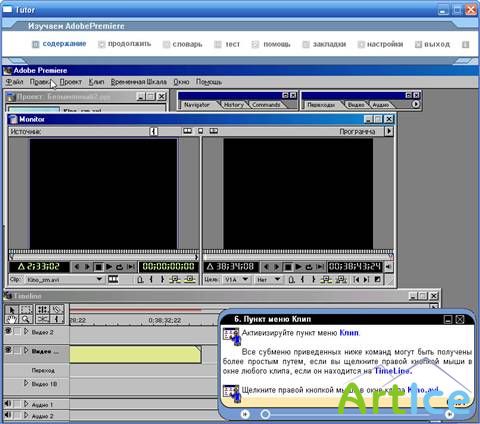
Task: Switch Monitor to Single View mode
Action: tap(200, 131)
